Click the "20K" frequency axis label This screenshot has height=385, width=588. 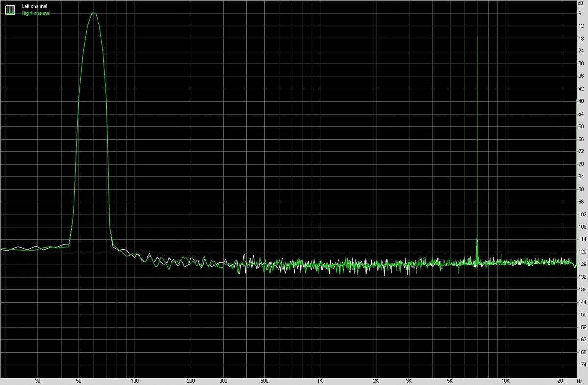point(562,381)
